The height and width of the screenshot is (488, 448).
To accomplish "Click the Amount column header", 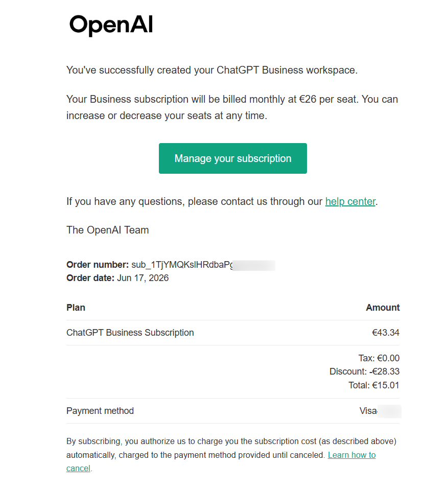I will click(x=383, y=308).
